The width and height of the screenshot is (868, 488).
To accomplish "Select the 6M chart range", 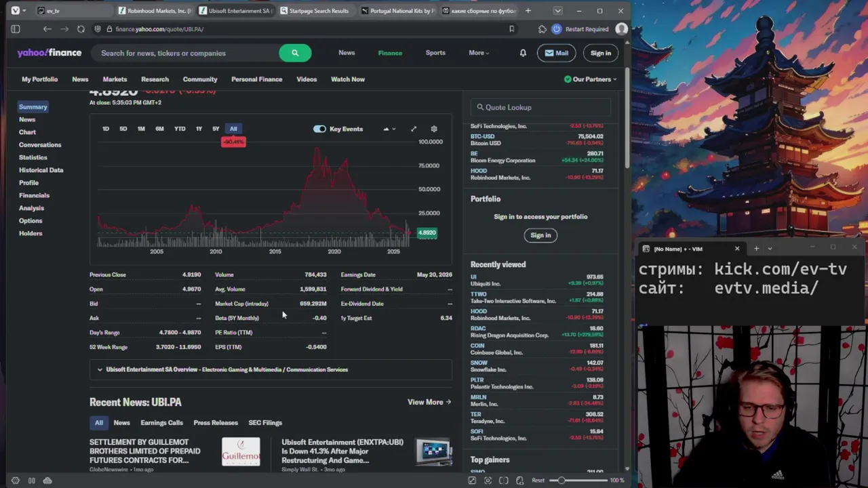I will point(159,129).
